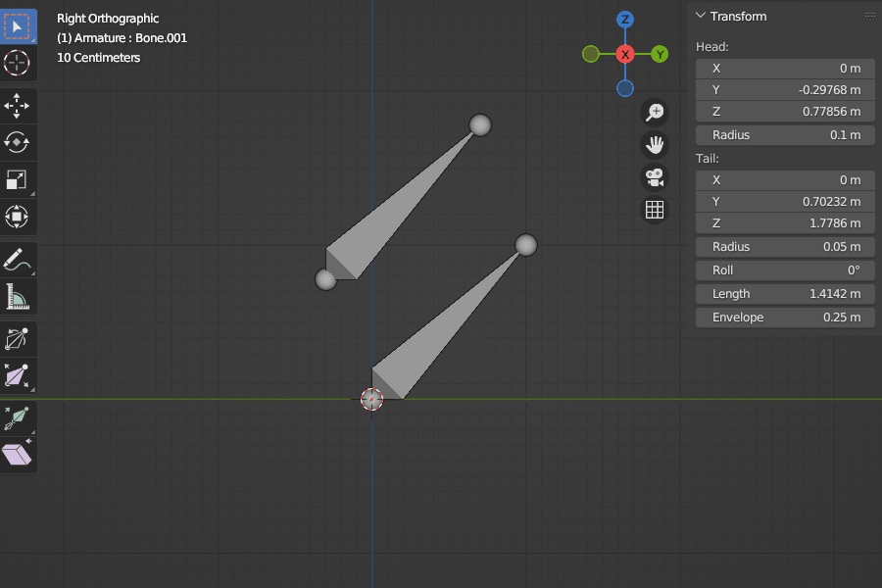Collapse the Transform panel
The height and width of the screenshot is (588, 882).
pos(701,16)
